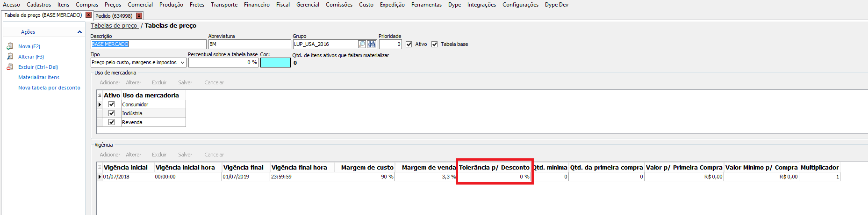Open the Integrações menu
The image size is (868, 215).
point(481,5)
